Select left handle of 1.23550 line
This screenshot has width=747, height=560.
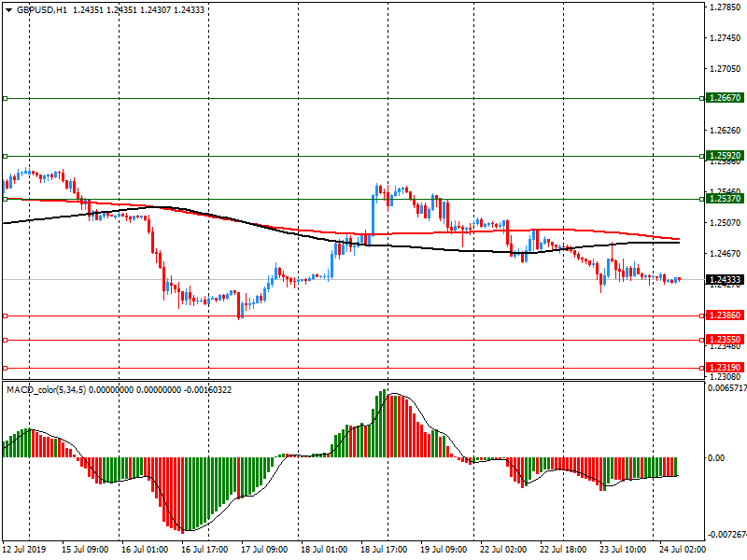click(6, 340)
